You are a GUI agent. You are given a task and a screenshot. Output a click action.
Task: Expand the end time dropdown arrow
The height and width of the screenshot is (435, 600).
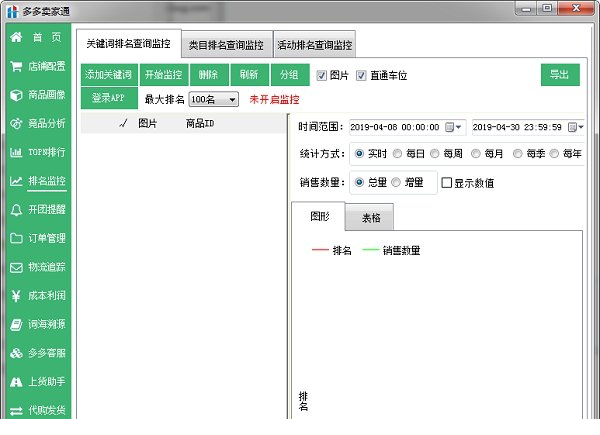tap(580, 127)
